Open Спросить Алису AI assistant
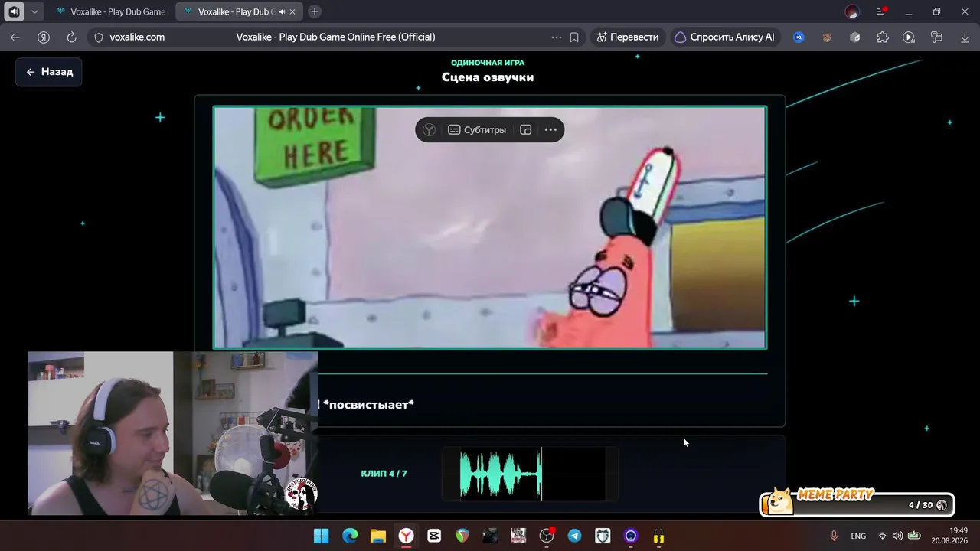The width and height of the screenshot is (980, 551). coord(724,37)
